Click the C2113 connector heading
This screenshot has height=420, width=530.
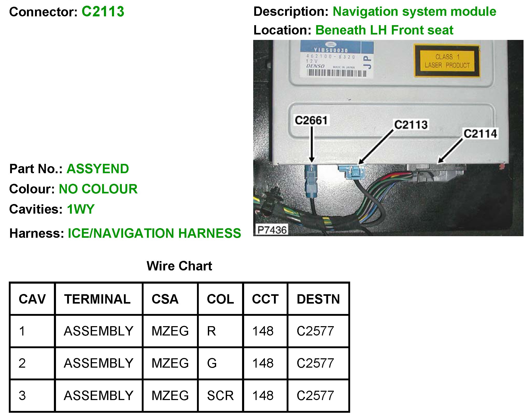(x=103, y=12)
